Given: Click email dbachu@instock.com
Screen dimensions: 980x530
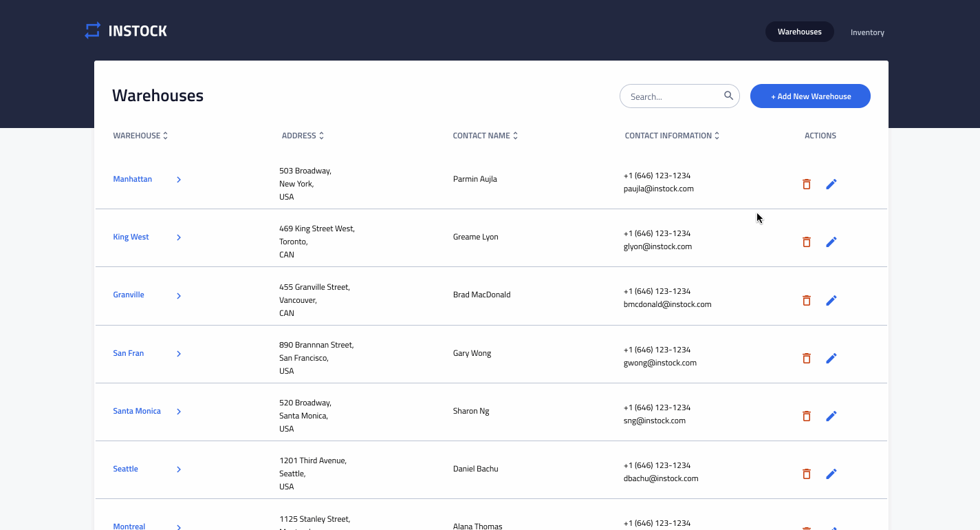Looking at the screenshot, I should click(x=661, y=478).
